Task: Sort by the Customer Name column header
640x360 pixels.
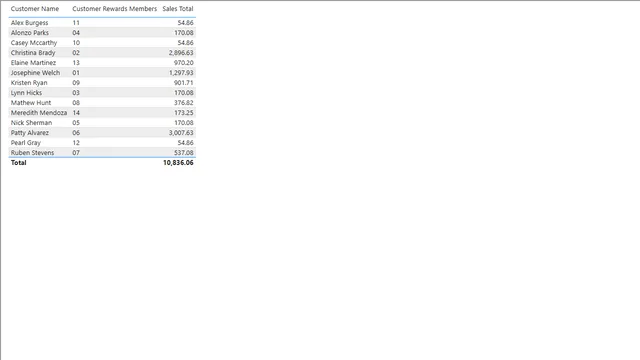Action: 35,9
